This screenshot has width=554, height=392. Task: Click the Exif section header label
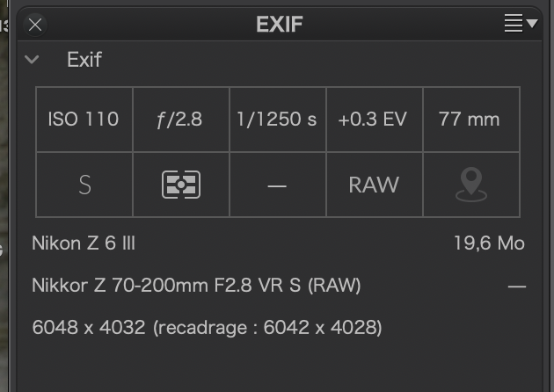point(84,60)
